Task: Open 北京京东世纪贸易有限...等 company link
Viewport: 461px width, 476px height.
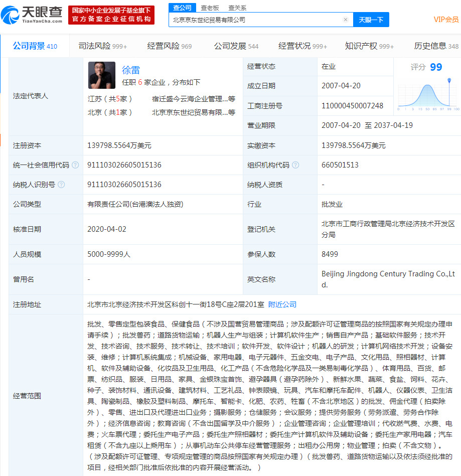Action: [x=194, y=113]
